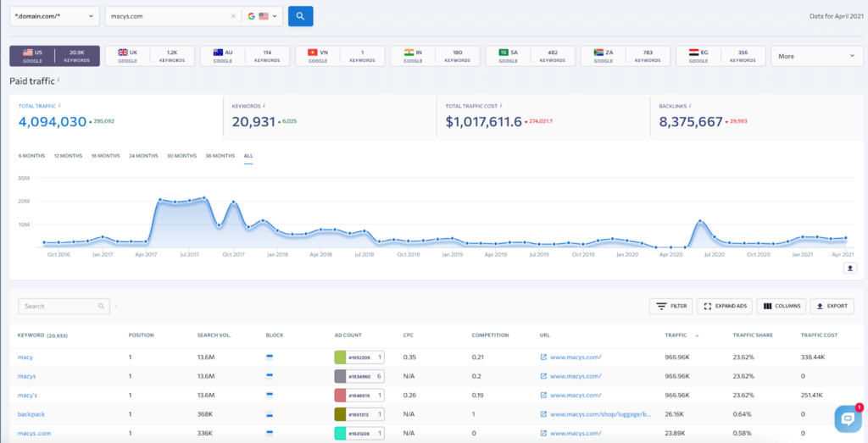Open external link icon in macys row
The image size is (868, 443).
[543, 376]
